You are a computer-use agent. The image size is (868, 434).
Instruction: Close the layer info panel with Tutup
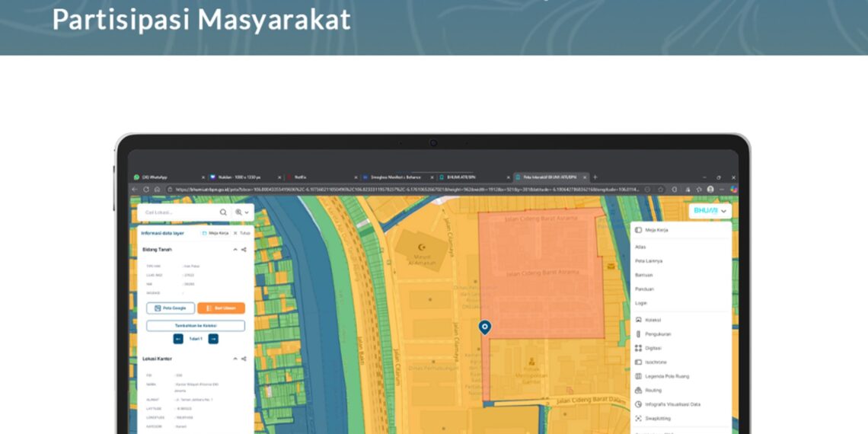coord(242,233)
